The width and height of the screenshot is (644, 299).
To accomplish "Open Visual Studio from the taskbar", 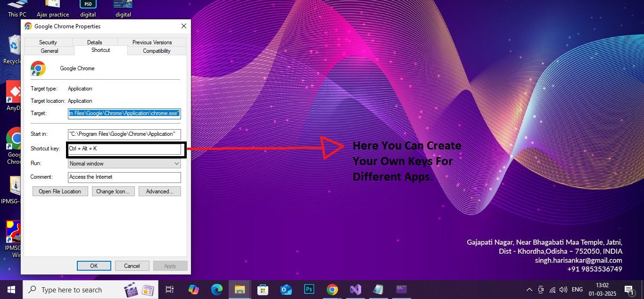I will 355,289.
